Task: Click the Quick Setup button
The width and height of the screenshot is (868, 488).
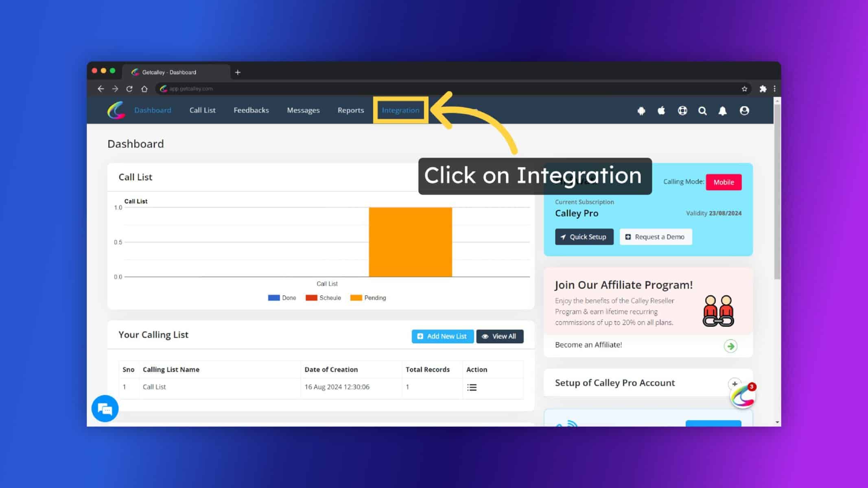Action: point(584,237)
